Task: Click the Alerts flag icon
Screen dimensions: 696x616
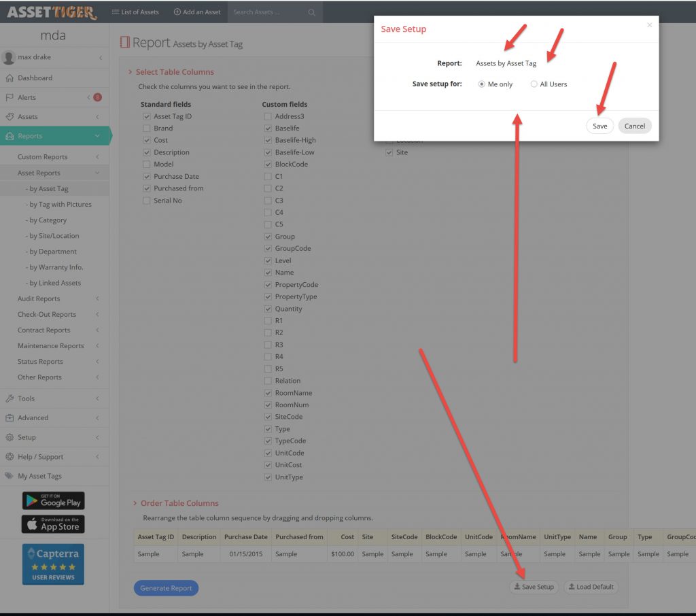Action: [x=10, y=97]
